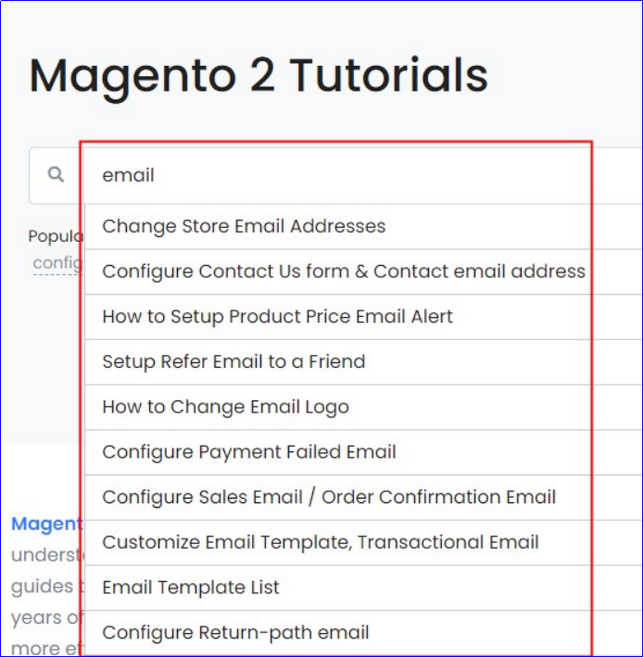Open "Configure Contact Us form & Contact email address"
The width and height of the screenshot is (644, 658).
(x=337, y=272)
